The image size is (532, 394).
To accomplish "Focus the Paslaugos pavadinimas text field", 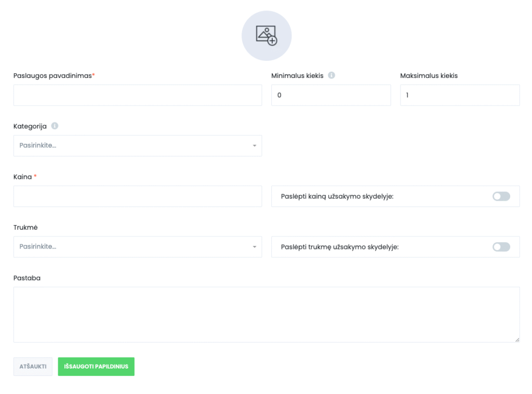I will 137,96.
